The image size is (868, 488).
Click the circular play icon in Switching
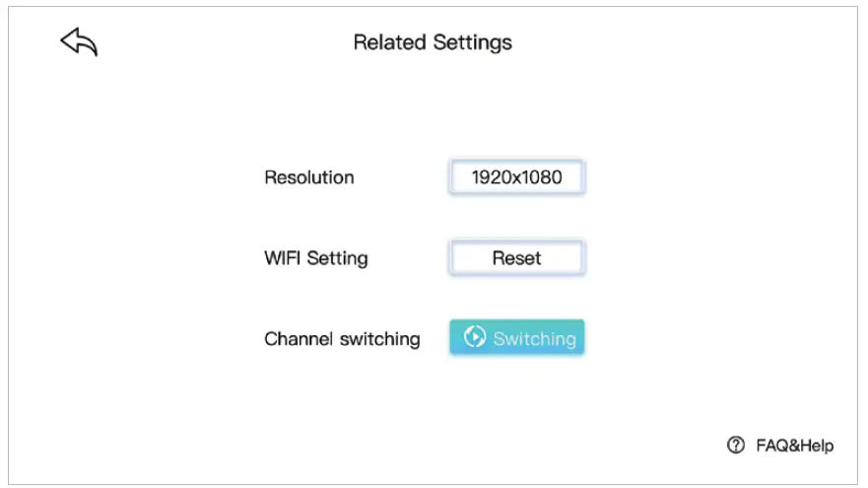475,337
